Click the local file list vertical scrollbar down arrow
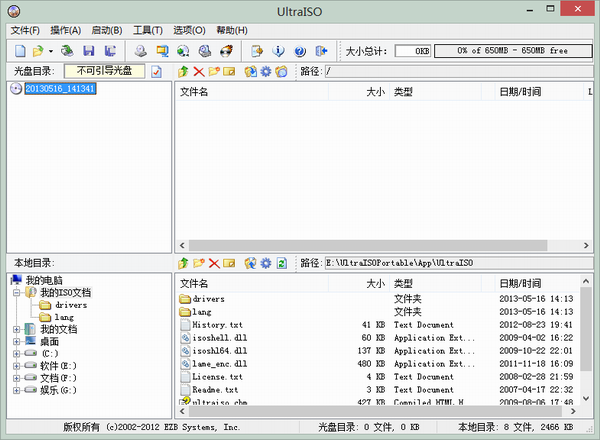 tap(586, 398)
